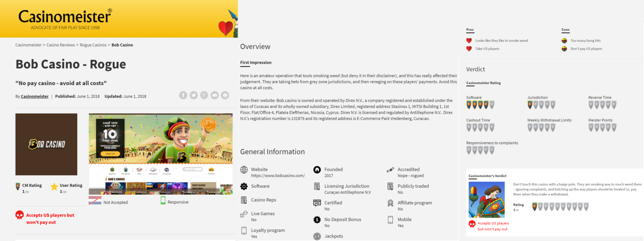Click the Mobile device icon
The width and height of the screenshot is (644, 241).
pyautogui.click(x=390, y=220)
